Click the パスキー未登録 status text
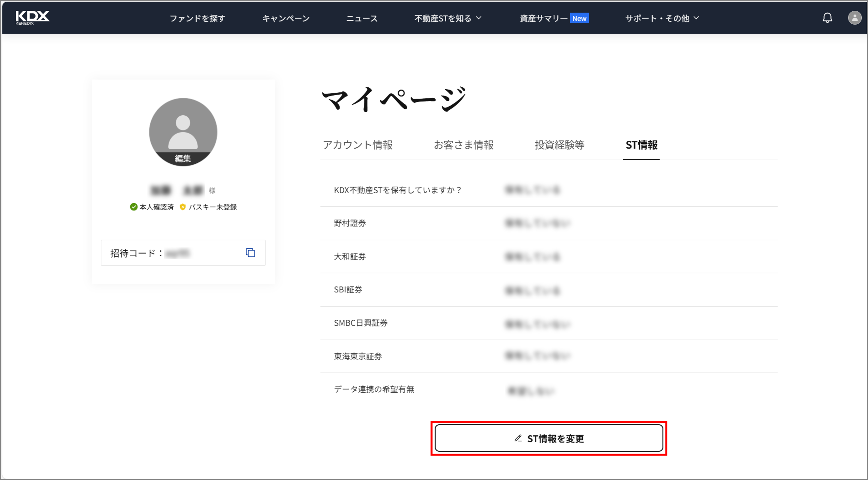868x480 pixels. pos(213,207)
